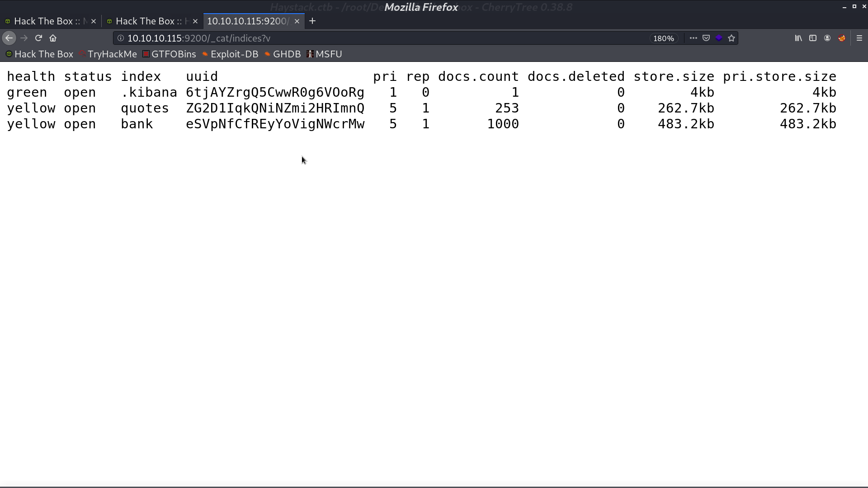Open page actions three-dots menu
Screen dimensions: 868x488
pos(693,38)
